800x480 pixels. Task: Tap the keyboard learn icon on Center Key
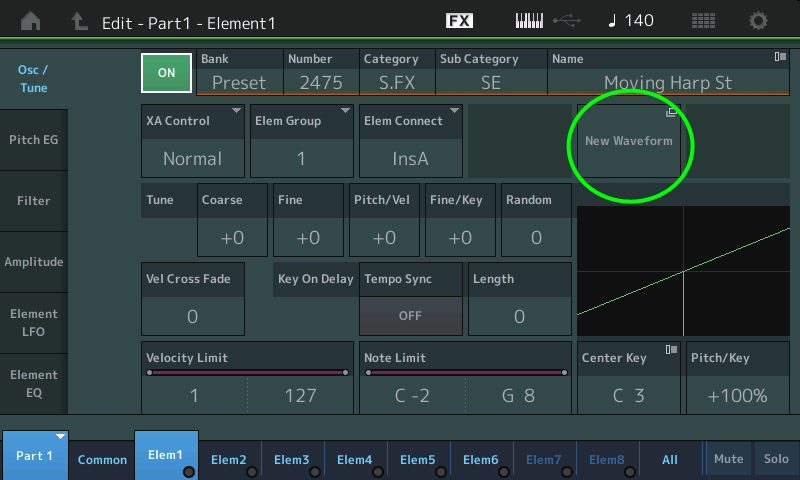[671, 349]
